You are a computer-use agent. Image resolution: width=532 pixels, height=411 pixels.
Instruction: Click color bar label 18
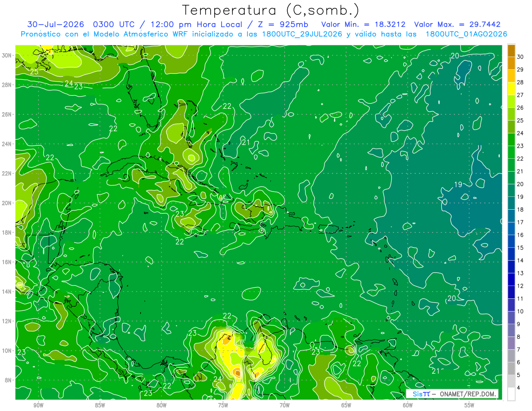click(x=520, y=210)
